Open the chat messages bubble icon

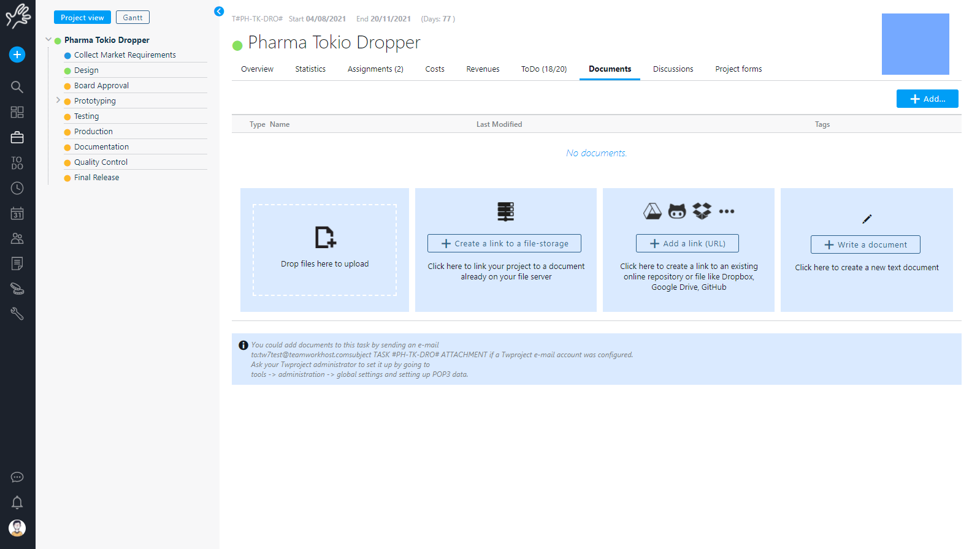coord(17,477)
